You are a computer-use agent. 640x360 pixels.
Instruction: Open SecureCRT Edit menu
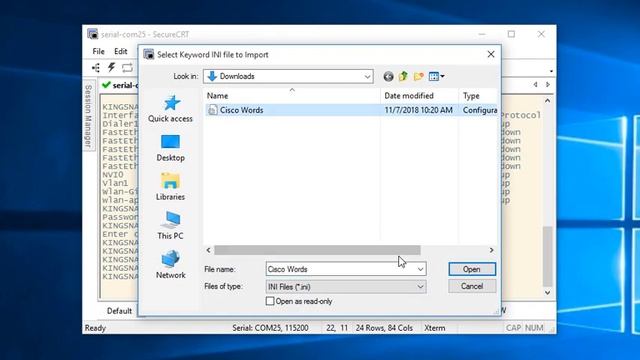coord(120,51)
